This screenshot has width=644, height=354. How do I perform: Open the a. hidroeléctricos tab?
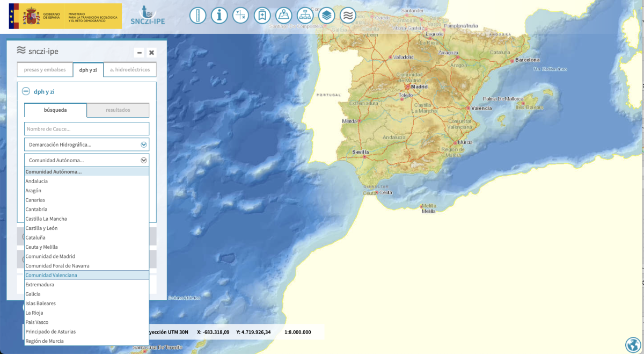[130, 70]
